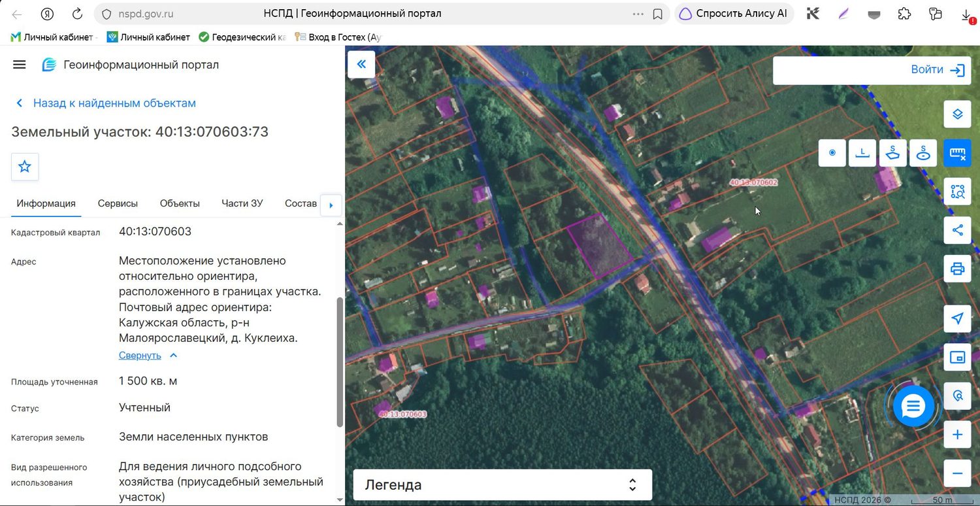This screenshot has width=980, height=506.
Task: Open the overview mini-map
Action: click(957, 357)
